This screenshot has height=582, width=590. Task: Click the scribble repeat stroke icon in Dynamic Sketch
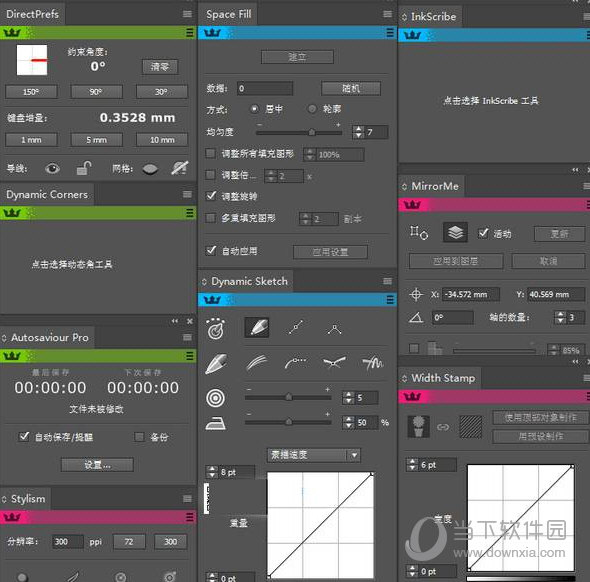[x=373, y=363]
